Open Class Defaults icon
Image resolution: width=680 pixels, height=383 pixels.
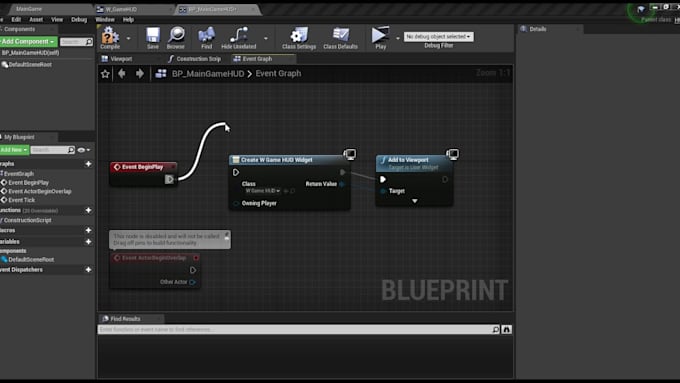(340, 37)
